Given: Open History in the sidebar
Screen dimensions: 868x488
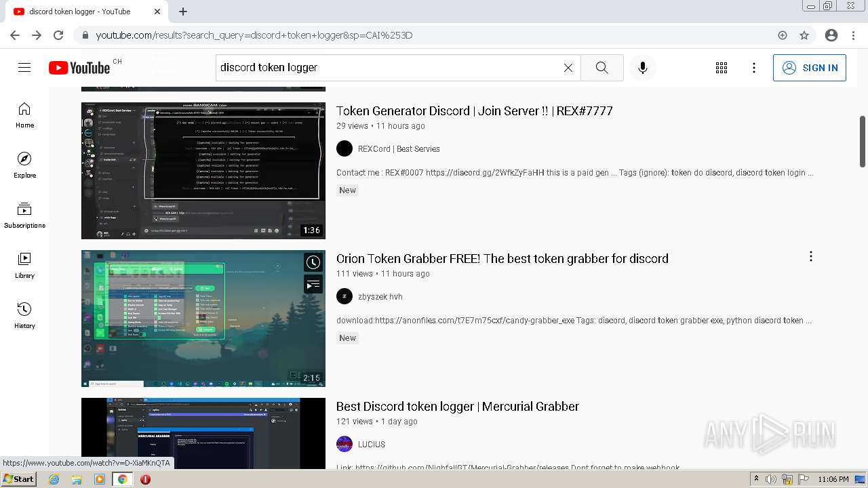Looking at the screenshot, I should (24, 316).
